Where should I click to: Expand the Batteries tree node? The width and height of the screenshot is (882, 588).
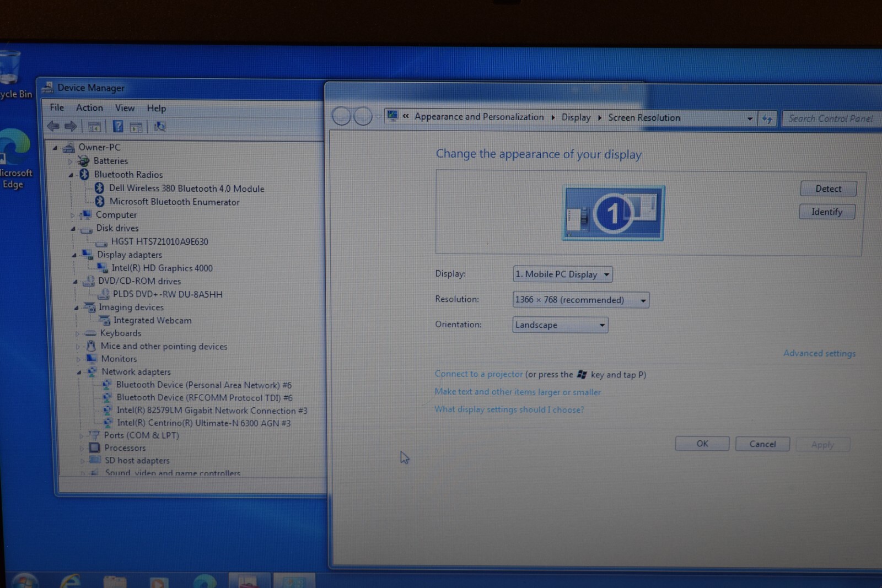pyautogui.click(x=70, y=161)
